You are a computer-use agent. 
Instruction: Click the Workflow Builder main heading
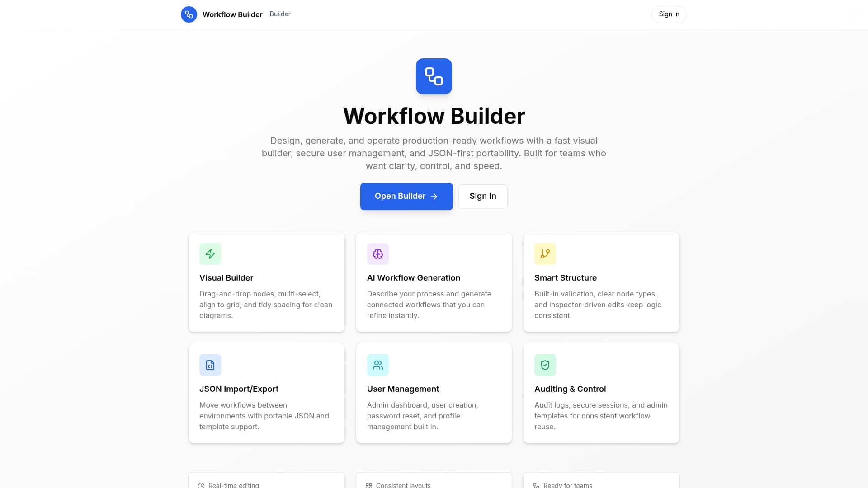click(x=434, y=116)
